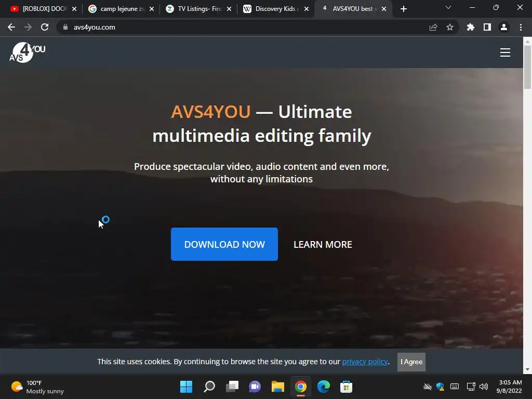Click the scrollbar down arrow

(x=527, y=369)
